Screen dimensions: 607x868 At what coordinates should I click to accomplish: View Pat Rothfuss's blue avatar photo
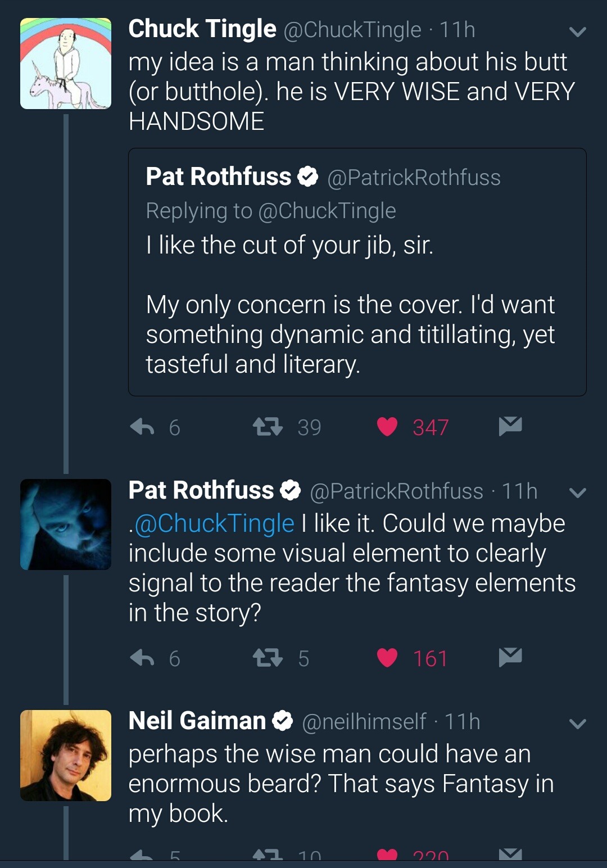(x=66, y=525)
